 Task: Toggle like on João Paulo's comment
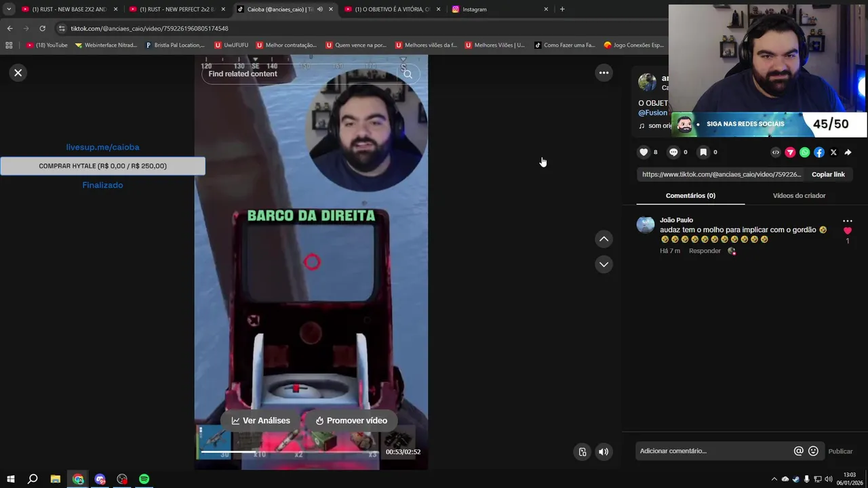(x=847, y=231)
